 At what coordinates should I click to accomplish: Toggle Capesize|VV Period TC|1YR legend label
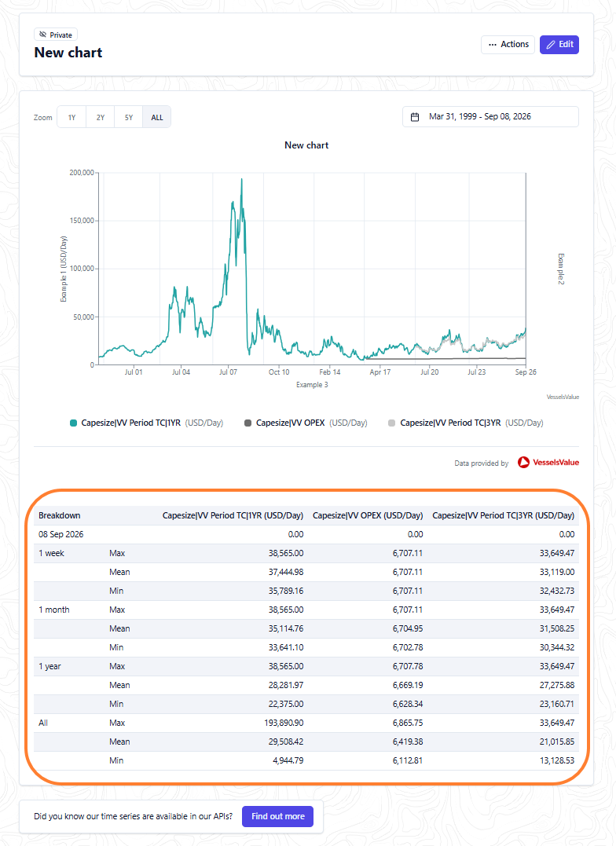click(x=130, y=423)
